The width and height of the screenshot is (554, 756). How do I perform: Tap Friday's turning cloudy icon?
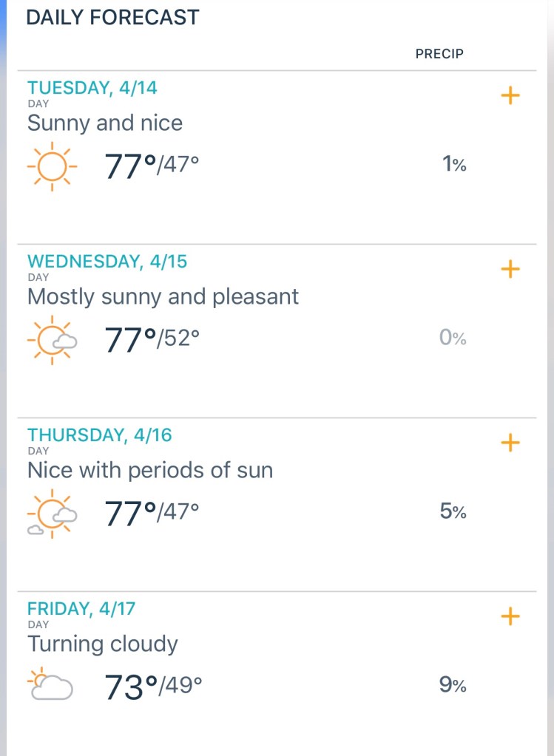pyautogui.click(x=50, y=686)
